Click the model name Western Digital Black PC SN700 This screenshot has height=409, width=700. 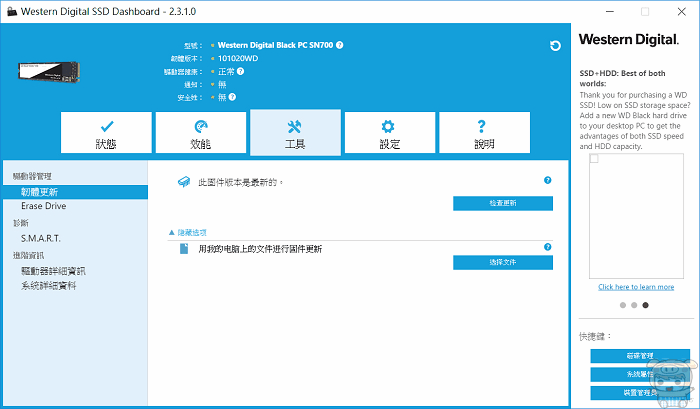coord(275,45)
